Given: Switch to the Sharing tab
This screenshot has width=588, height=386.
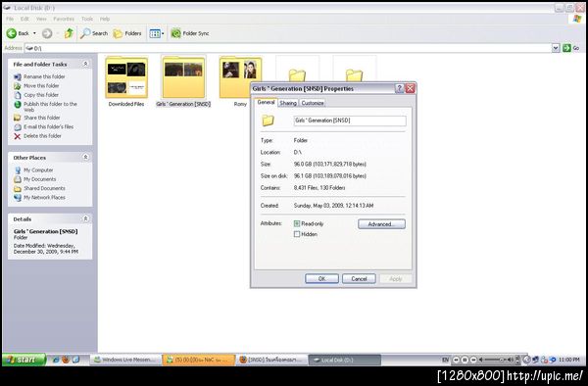Looking at the screenshot, I should (288, 103).
